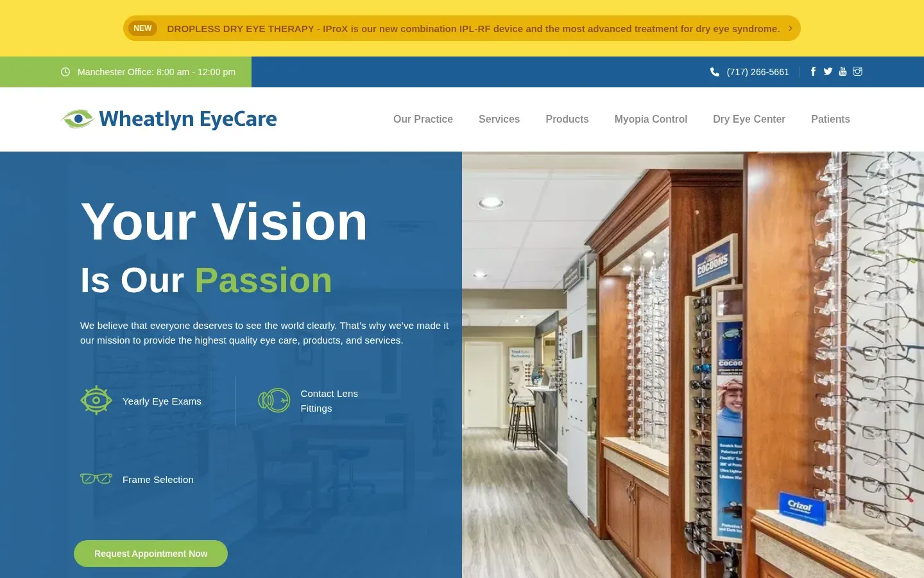Click the NEW badge in the banner
This screenshot has height=578, width=924.
(x=142, y=28)
